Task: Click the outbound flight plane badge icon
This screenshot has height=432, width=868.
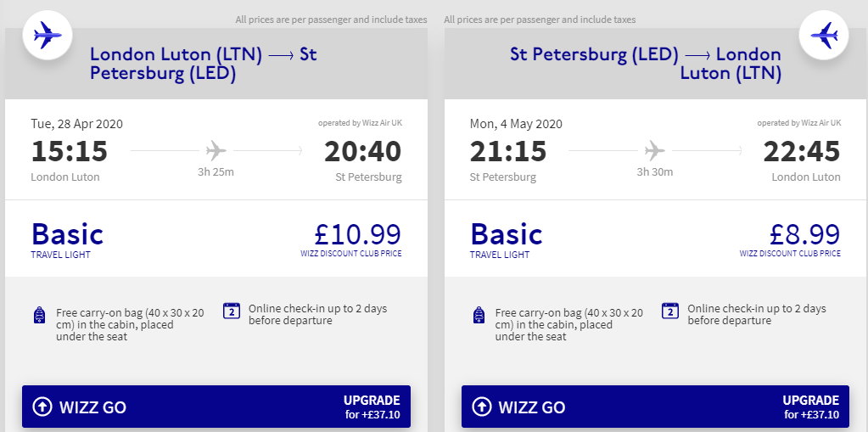Action: [47, 36]
